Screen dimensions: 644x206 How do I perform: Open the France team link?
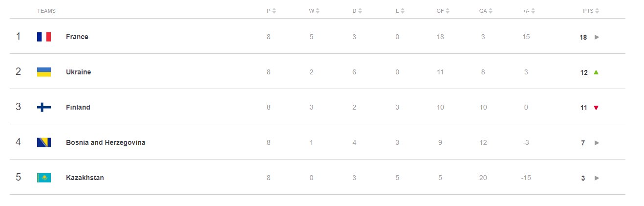pos(77,37)
